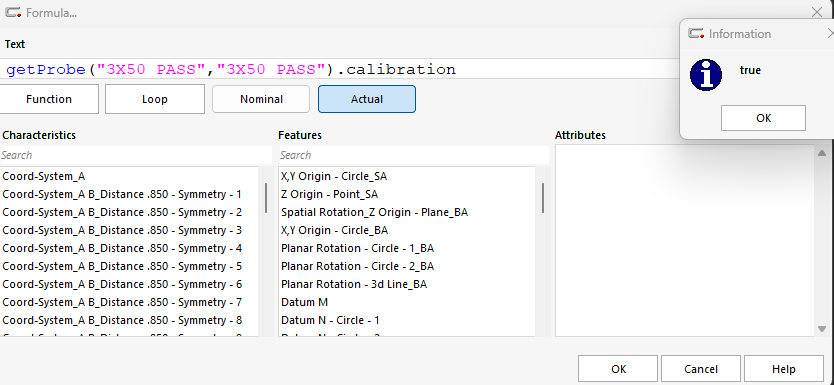Click Cancel at the dialog bottom

click(x=700, y=369)
